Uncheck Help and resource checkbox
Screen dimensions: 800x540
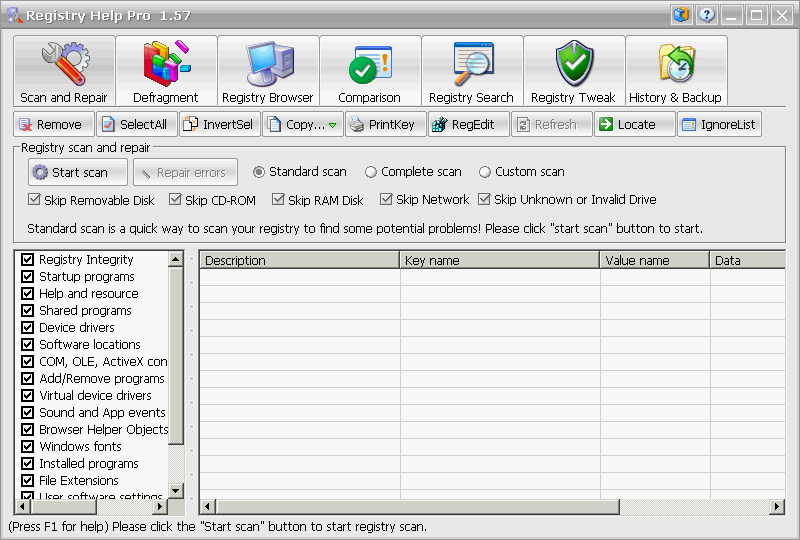click(28, 293)
